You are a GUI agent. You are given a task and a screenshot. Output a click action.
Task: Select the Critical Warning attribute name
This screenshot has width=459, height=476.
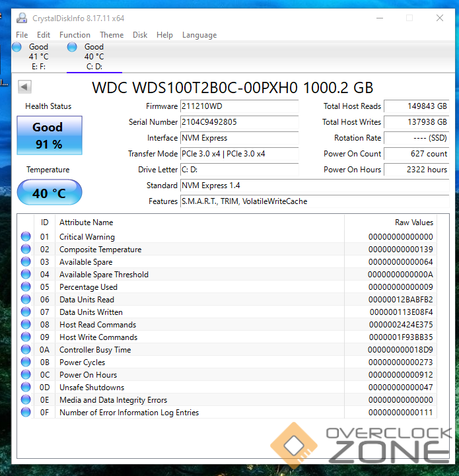pyautogui.click(x=87, y=237)
